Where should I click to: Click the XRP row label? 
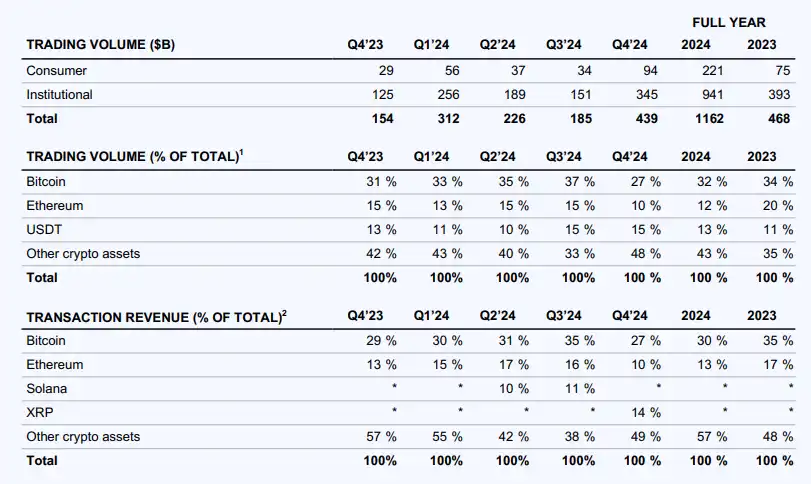coord(40,412)
